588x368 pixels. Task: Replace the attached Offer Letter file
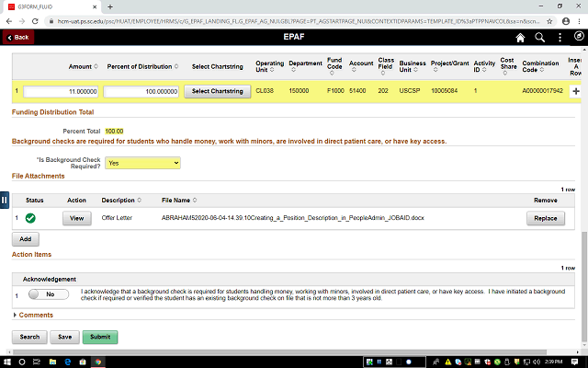[546, 218]
